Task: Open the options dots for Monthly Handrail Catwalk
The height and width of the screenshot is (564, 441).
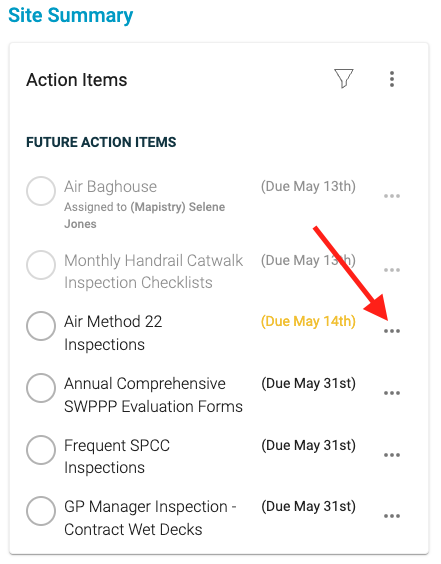Action: tap(392, 270)
